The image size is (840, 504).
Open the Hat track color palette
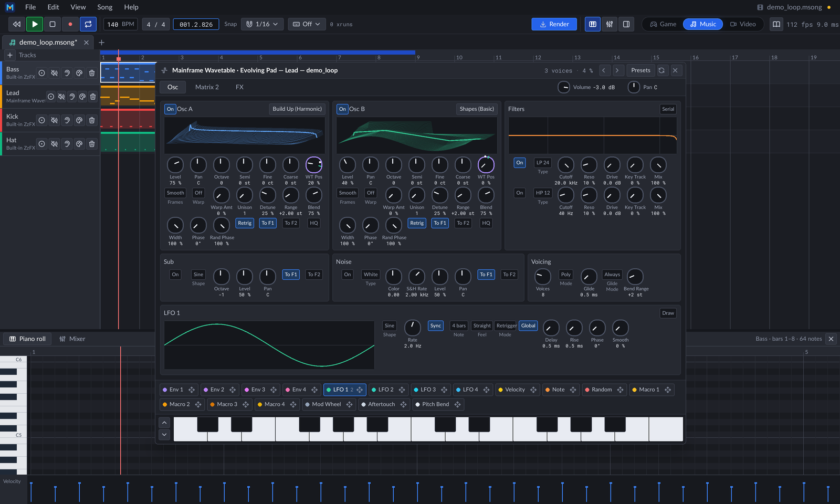coord(79,144)
